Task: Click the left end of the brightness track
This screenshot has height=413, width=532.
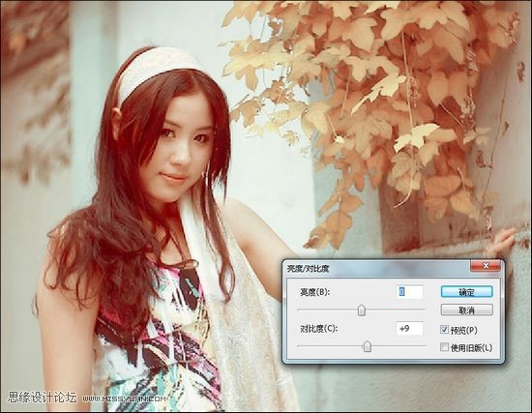Action: pos(299,310)
